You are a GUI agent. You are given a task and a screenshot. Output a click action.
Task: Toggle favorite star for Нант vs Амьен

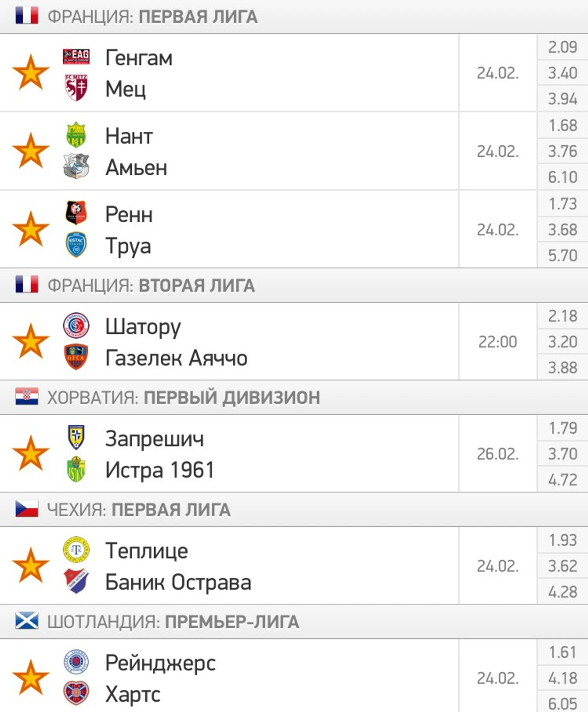point(31,151)
